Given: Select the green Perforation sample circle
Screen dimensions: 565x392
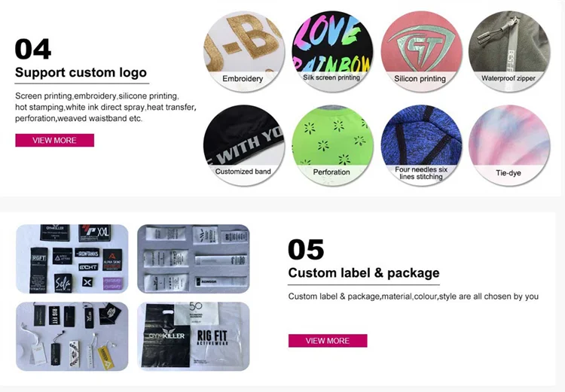Looking at the screenshot, I should [332, 144].
